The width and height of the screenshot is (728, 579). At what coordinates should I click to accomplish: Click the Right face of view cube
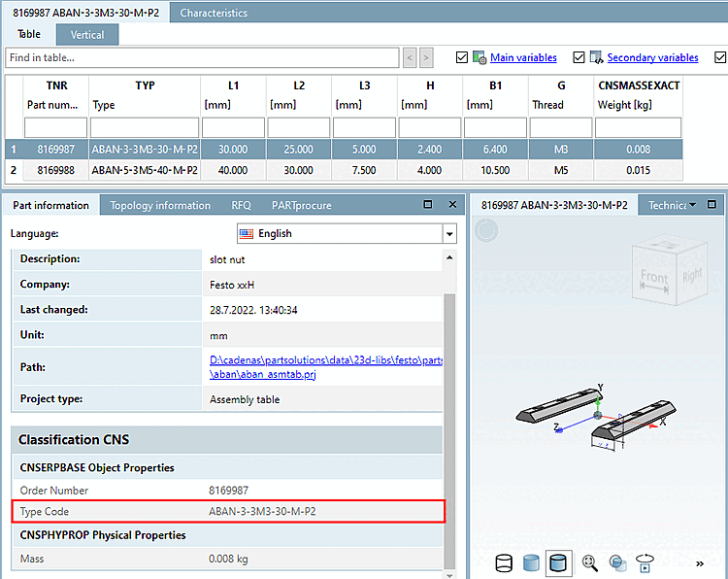click(x=692, y=275)
